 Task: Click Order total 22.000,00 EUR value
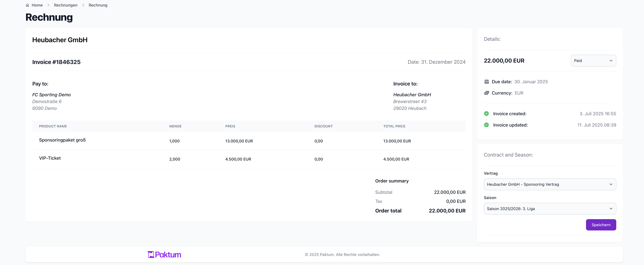pos(447,211)
